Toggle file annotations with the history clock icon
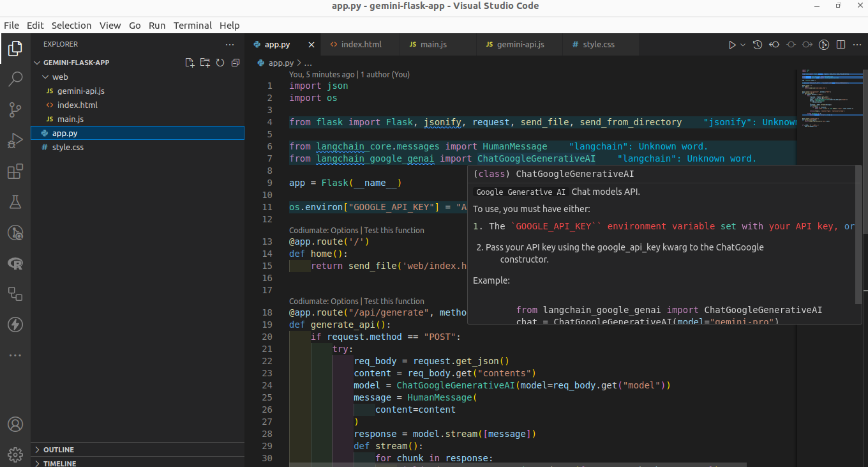The width and height of the screenshot is (868, 467). [x=758, y=45]
